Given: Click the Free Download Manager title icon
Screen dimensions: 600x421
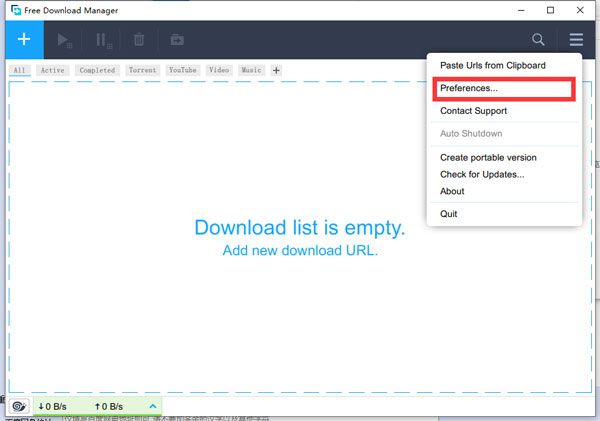Looking at the screenshot, I should pos(16,10).
